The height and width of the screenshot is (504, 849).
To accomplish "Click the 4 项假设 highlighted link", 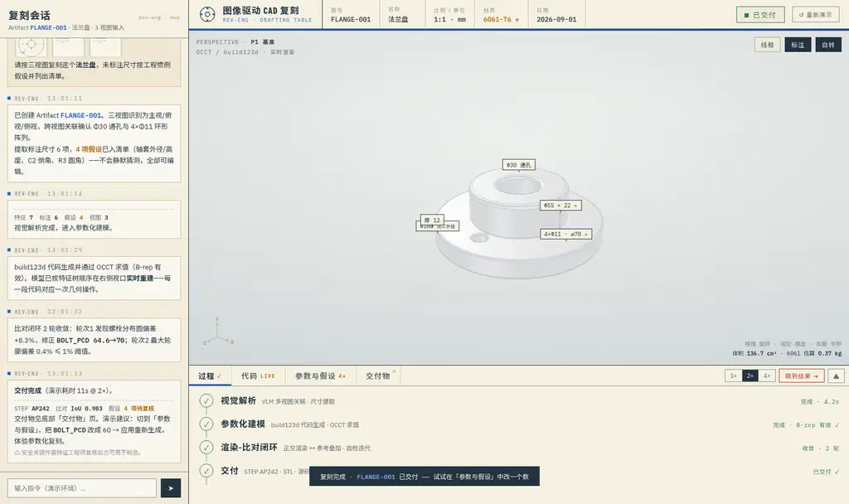I will point(89,149).
